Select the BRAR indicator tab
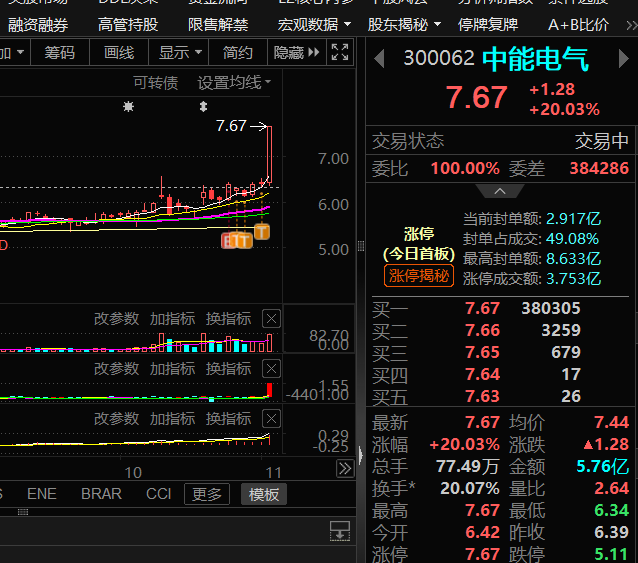Image resolution: width=638 pixels, height=563 pixels. point(101,494)
